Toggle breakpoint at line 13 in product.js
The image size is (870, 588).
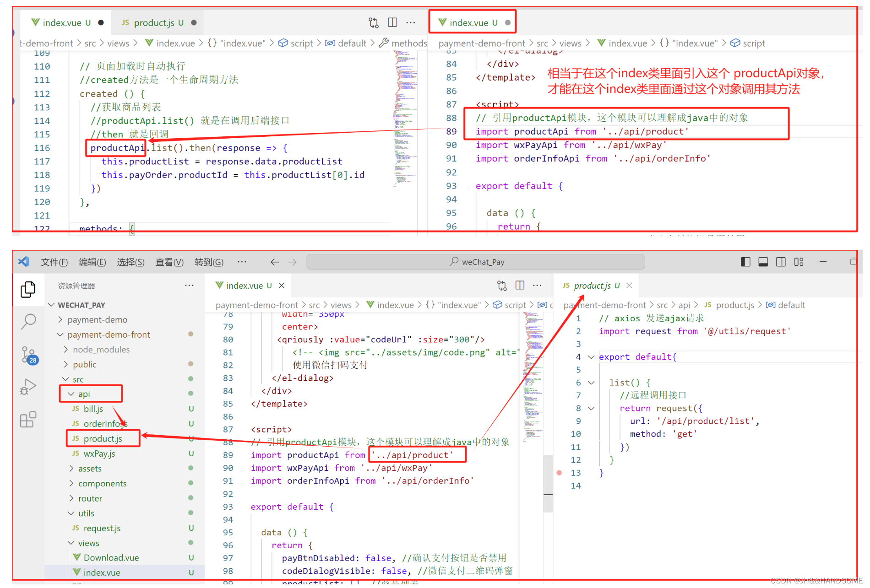coord(559,473)
